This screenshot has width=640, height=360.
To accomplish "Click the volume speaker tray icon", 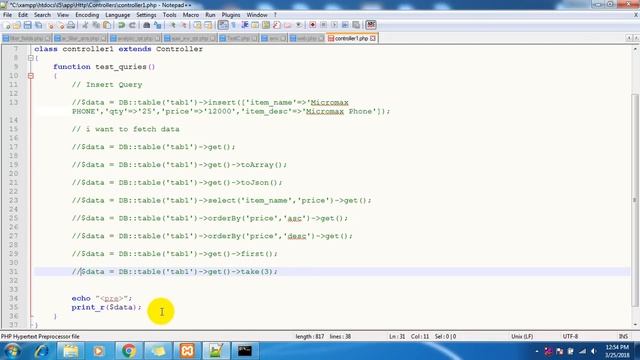I will pyautogui.click(x=594, y=351).
